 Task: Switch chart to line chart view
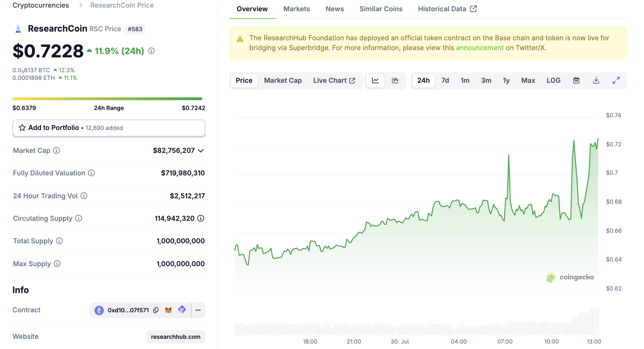375,81
